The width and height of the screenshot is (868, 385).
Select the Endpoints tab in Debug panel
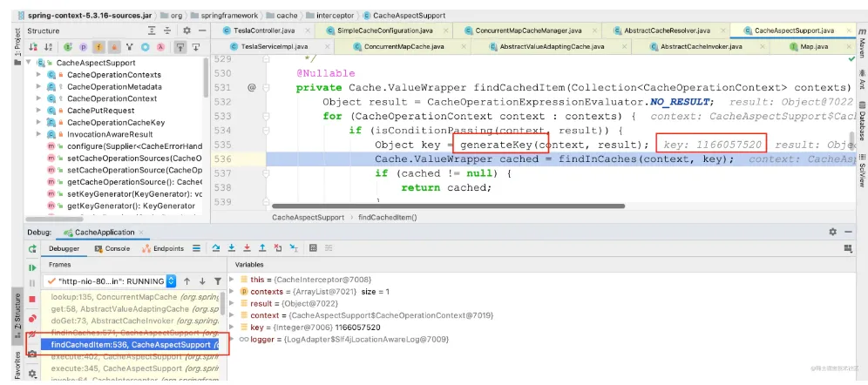click(x=163, y=249)
